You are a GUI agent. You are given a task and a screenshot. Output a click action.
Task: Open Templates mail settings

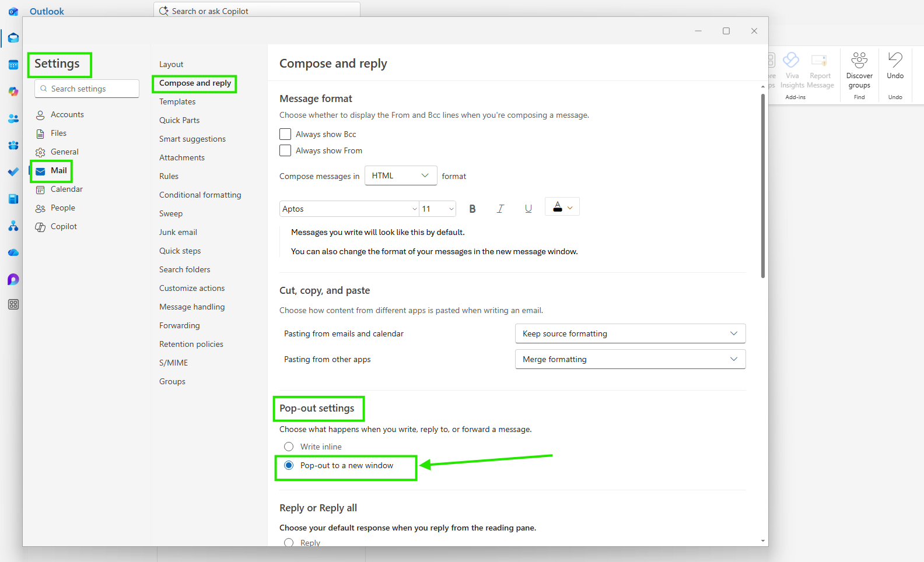pos(177,101)
